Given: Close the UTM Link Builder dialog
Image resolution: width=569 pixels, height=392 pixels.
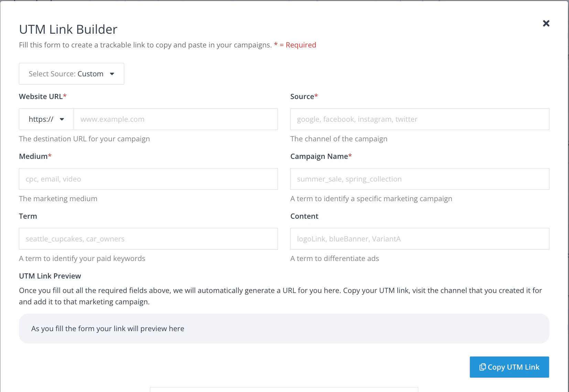Looking at the screenshot, I should point(546,23).
